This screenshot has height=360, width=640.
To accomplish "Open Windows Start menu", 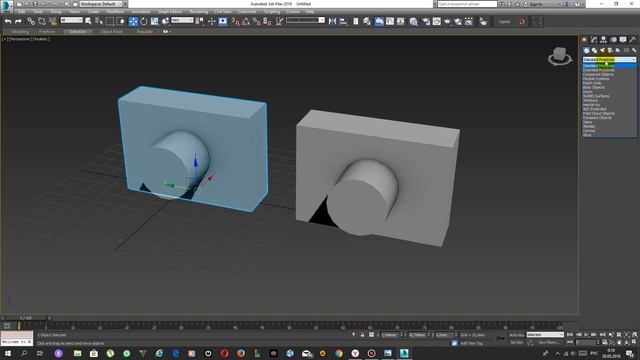I will pos(7,353).
